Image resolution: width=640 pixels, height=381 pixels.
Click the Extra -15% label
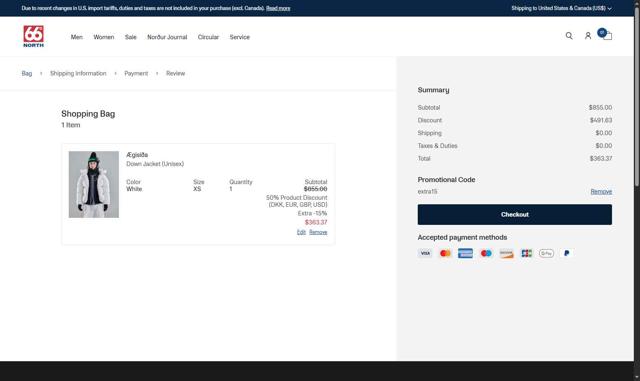pos(312,213)
